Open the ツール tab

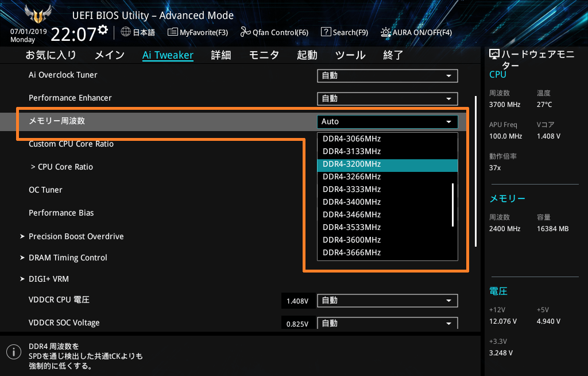(350, 55)
